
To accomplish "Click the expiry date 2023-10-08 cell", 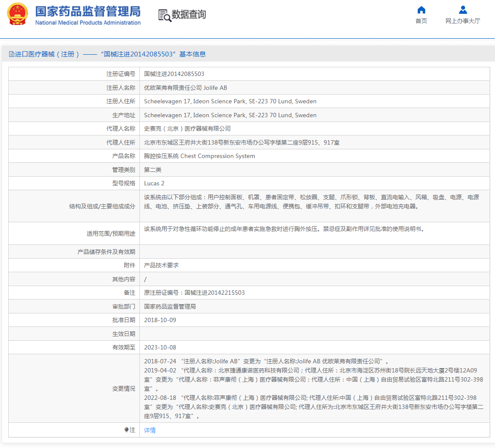I will (160, 347).
